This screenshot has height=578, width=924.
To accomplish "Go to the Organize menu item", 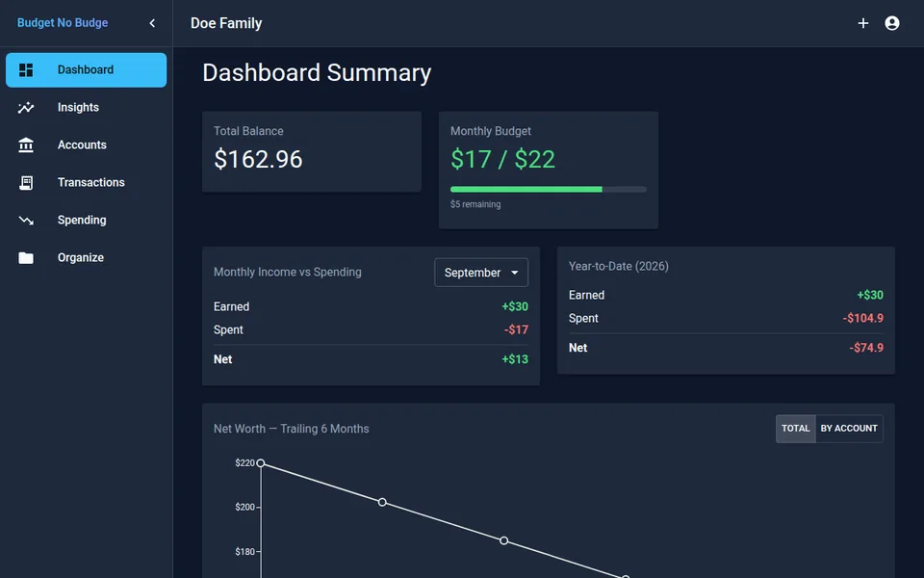I will (x=86, y=258).
